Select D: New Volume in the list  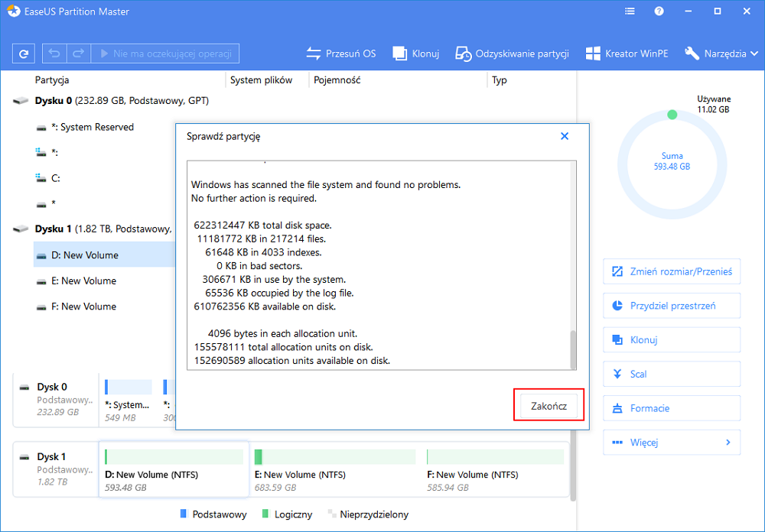[x=104, y=255]
